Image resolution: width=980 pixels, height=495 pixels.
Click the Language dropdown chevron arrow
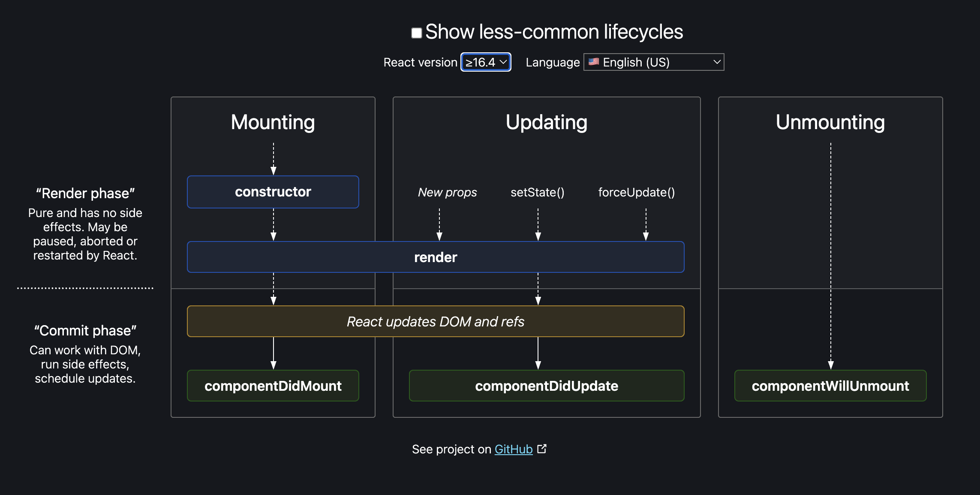[x=717, y=62]
